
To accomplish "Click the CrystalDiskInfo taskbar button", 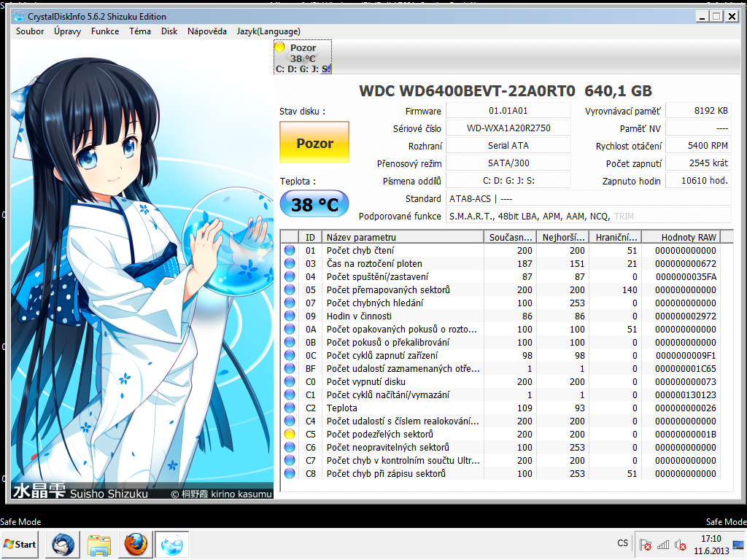I will (171, 545).
